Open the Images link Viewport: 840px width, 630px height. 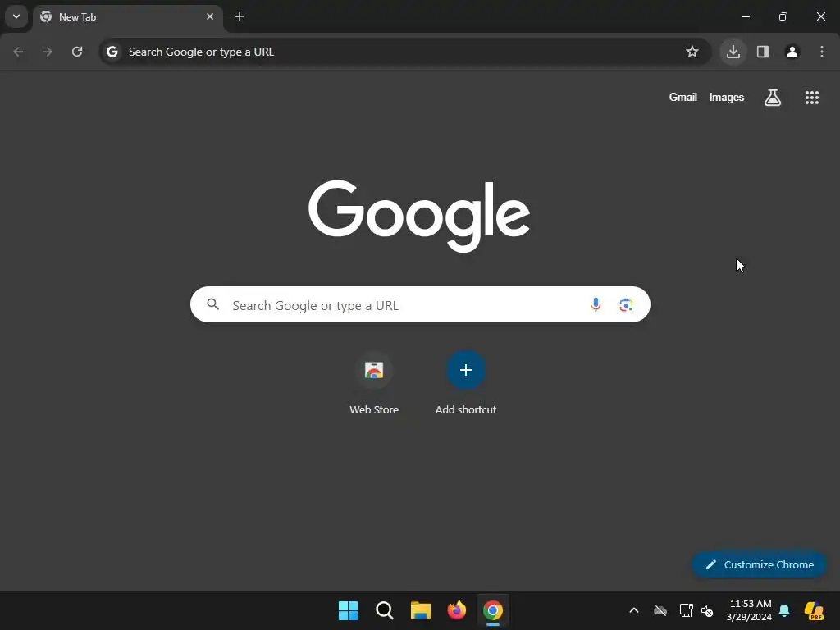pyautogui.click(x=727, y=97)
